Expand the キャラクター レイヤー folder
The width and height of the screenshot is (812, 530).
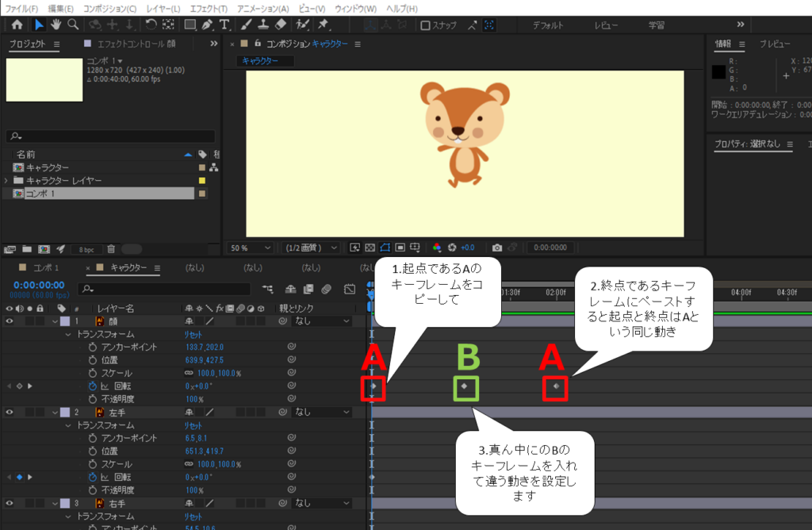(7, 181)
